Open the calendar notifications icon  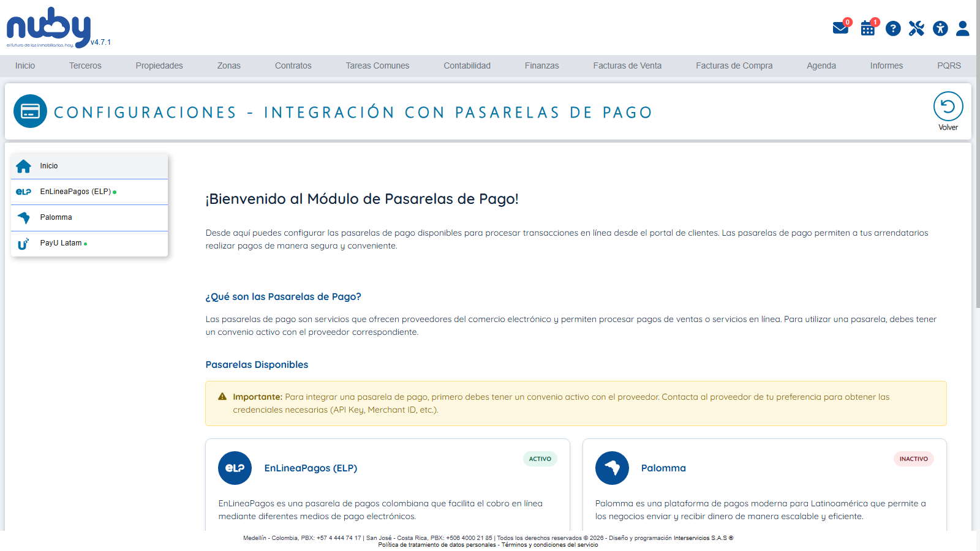coord(868,28)
